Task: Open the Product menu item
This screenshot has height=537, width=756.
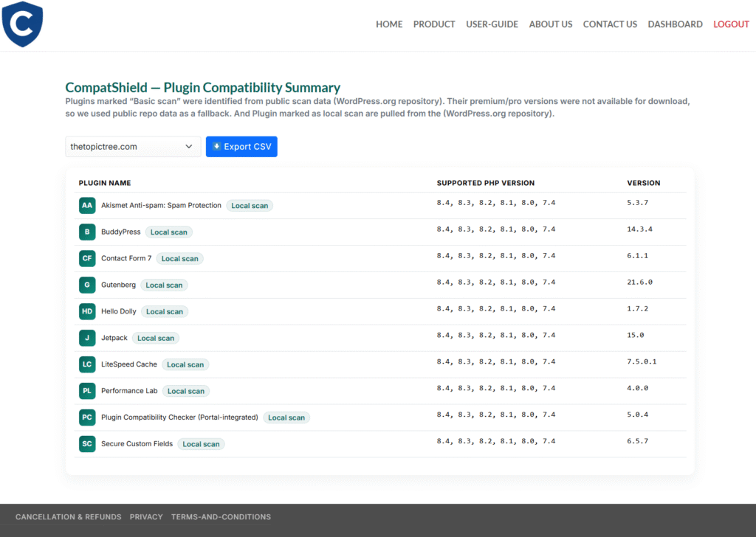Action: tap(434, 24)
